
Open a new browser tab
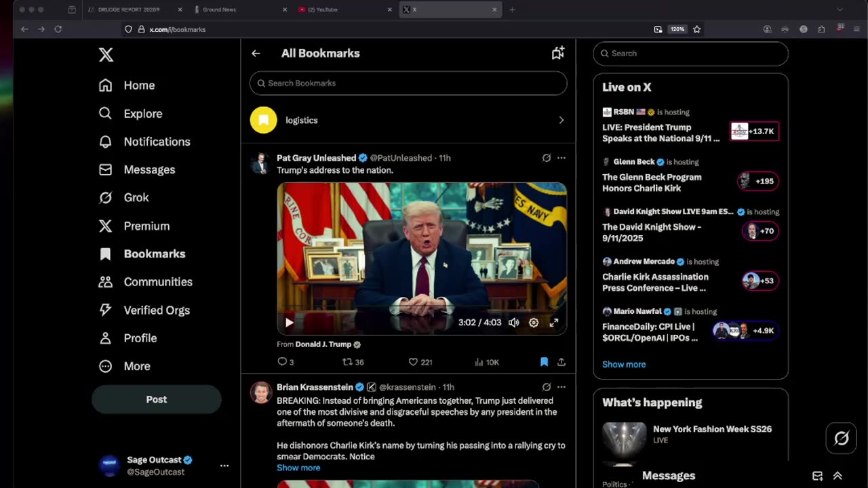click(512, 9)
